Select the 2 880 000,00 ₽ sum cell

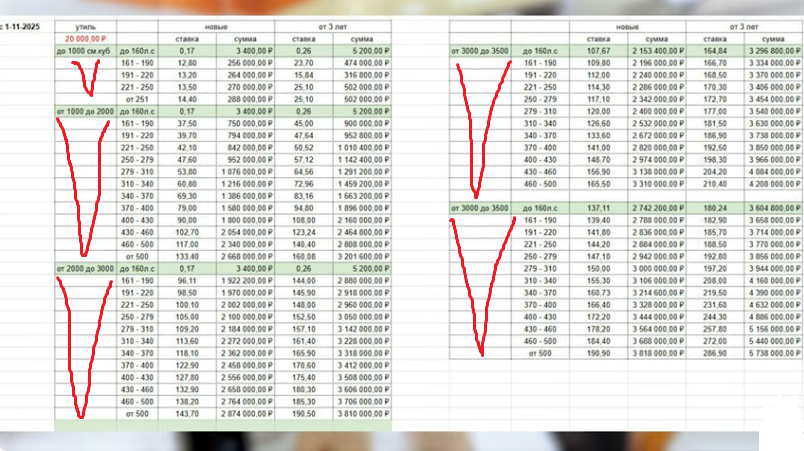click(x=362, y=281)
